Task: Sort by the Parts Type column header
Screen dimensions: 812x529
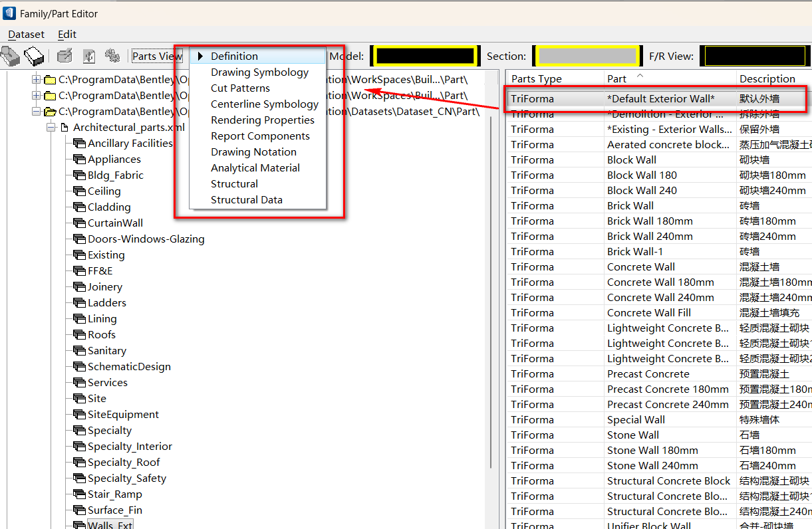Action: [x=555, y=78]
